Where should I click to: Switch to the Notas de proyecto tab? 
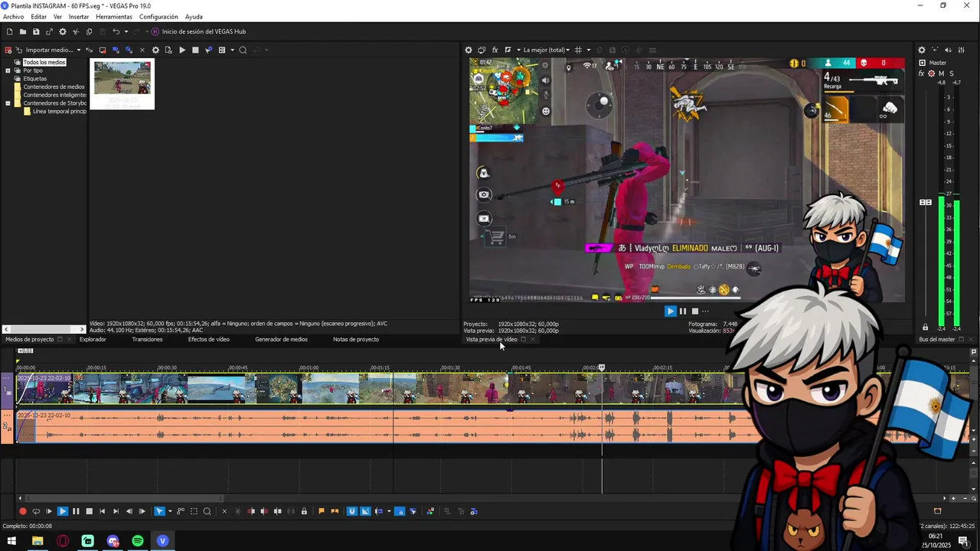click(356, 339)
